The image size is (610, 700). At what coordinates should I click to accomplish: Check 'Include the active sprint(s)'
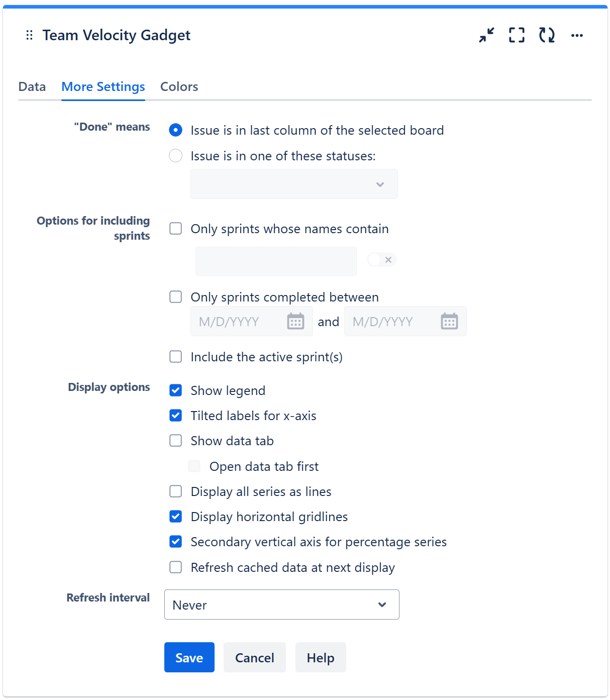tap(175, 357)
